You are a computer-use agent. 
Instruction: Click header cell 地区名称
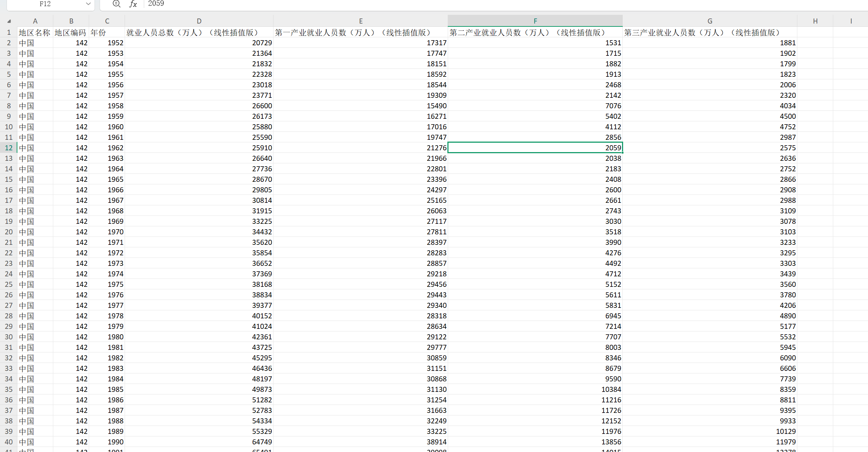pyautogui.click(x=35, y=33)
